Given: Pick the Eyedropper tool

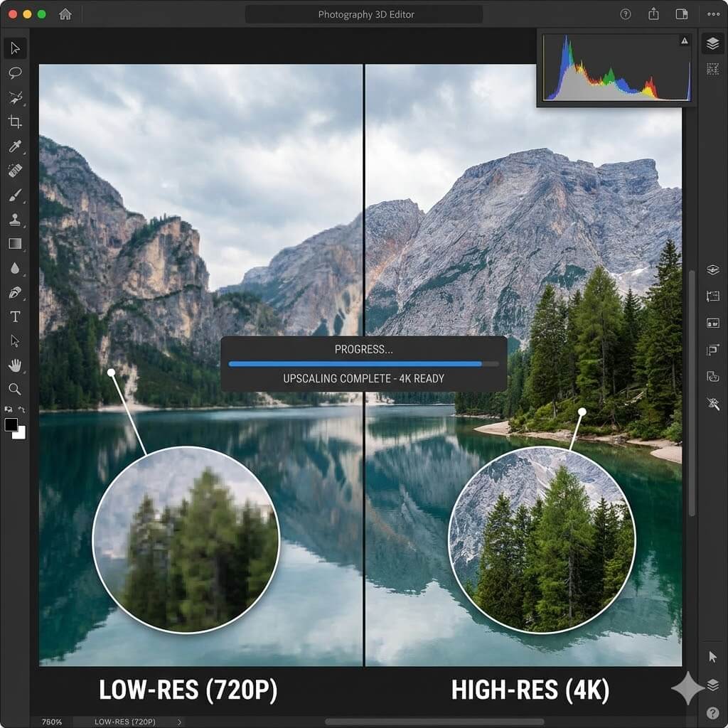Looking at the screenshot, I should (15, 146).
